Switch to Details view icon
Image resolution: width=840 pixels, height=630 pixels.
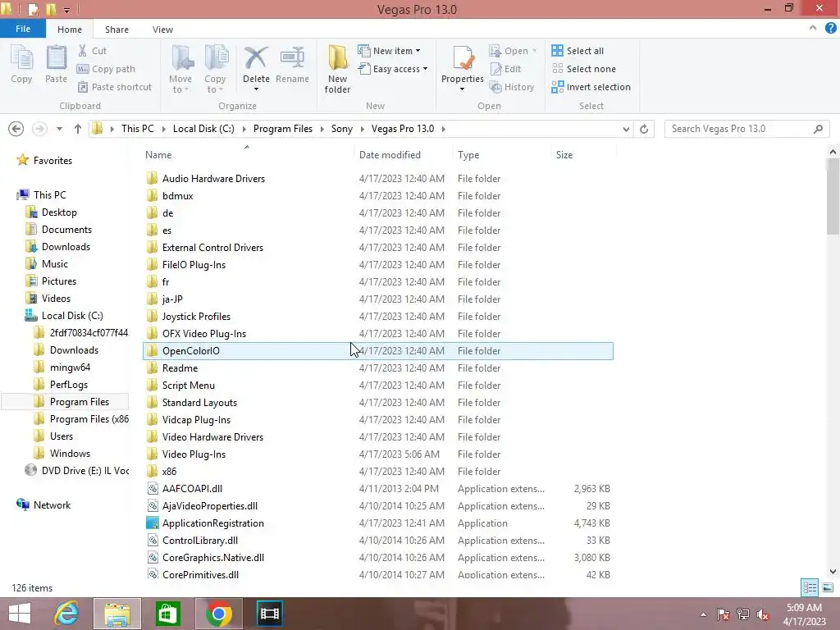click(x=810, y=587)
